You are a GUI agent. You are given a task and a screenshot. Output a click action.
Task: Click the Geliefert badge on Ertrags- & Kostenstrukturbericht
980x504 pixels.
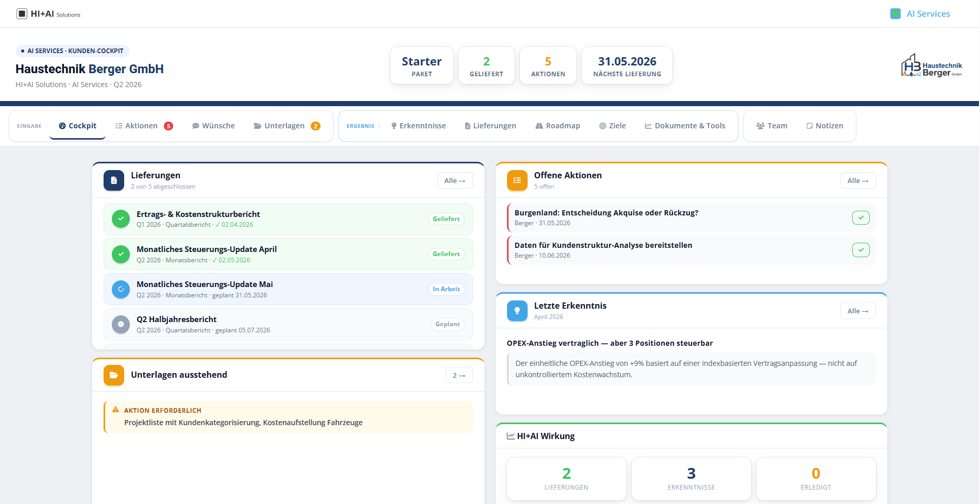[x=446, y=219]
